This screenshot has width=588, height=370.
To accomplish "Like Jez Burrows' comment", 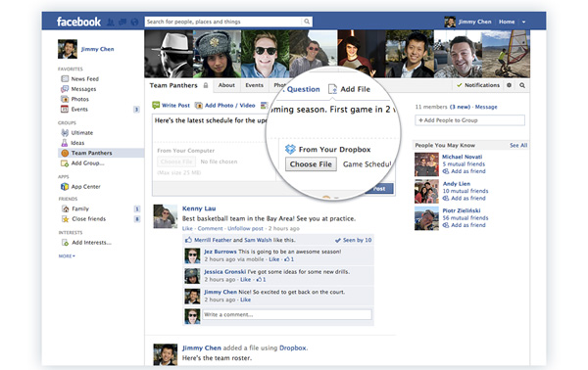I will tap(274, 259).
